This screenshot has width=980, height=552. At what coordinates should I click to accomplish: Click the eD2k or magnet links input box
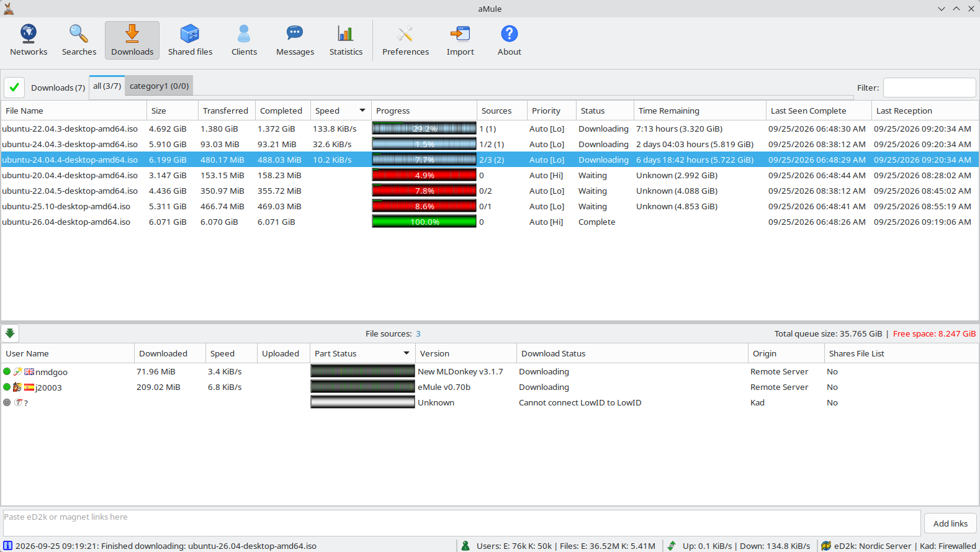[x=461, y=523]
